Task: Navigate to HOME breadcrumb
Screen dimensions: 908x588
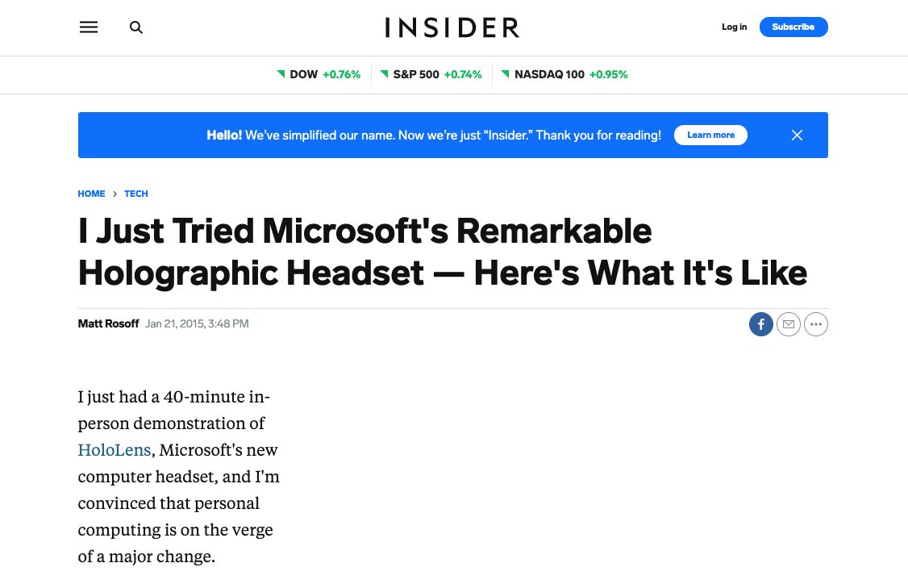Action: pos(91,194)
